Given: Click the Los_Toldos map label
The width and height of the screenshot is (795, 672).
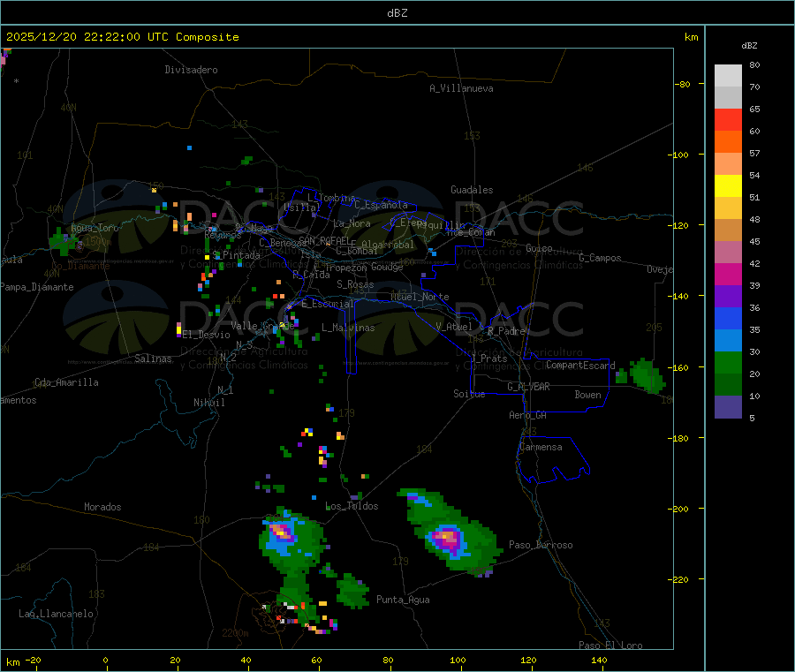Looking at the screenshot, I should (352, 506).
